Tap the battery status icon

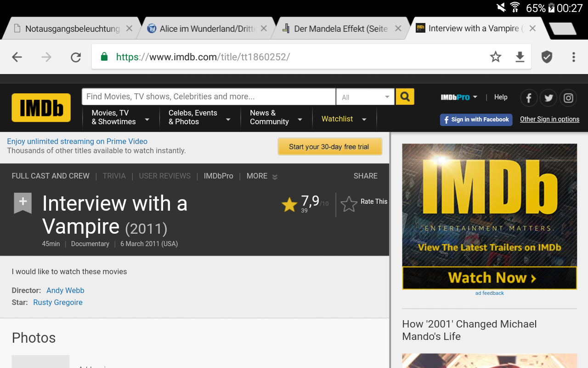[x=551, y=8]
